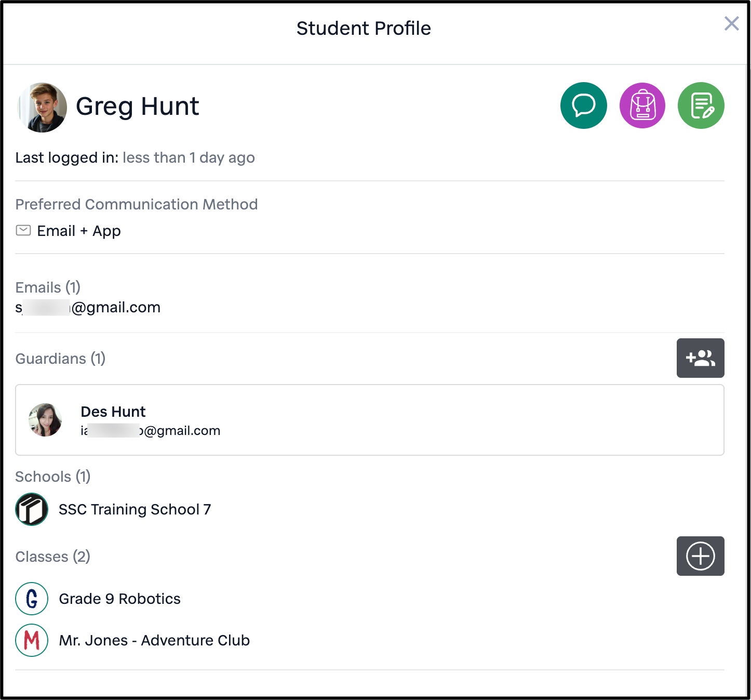Click Des Hunt guardian name
The width and height of the screenshot is (751, 700).
tap(113, 412)
